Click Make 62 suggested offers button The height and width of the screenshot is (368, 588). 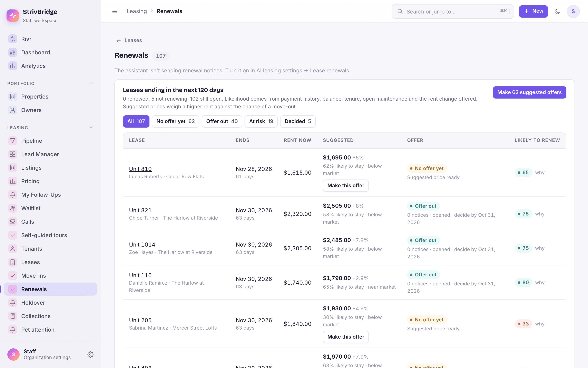[529, 92]
